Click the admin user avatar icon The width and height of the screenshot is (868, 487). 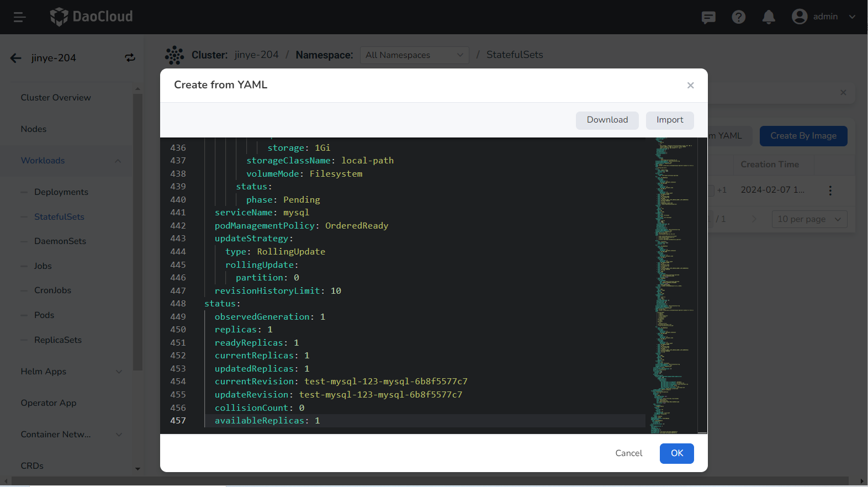[x=799, y=17]
